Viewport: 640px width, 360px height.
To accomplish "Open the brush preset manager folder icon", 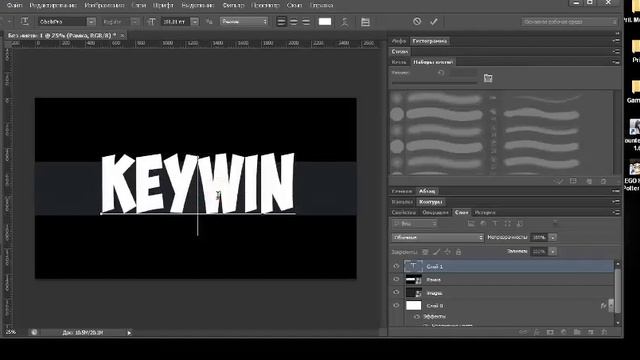I will [x=488, y=78].
